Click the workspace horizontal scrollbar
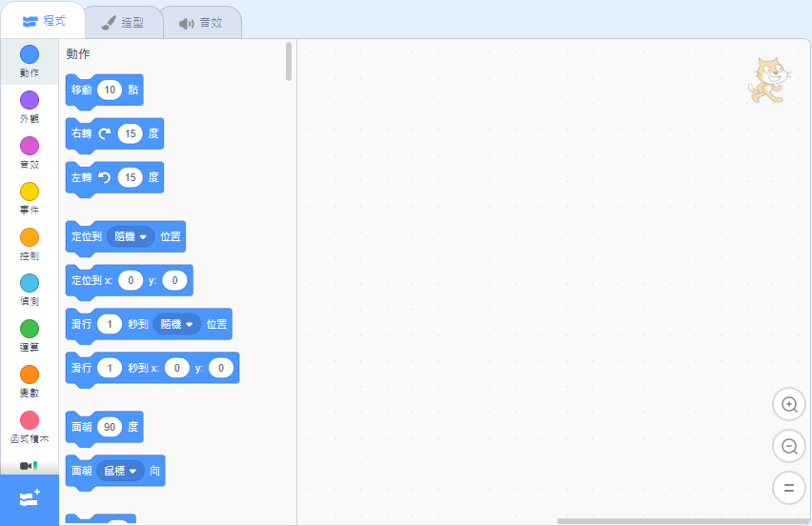 click(x=681, y=521)
